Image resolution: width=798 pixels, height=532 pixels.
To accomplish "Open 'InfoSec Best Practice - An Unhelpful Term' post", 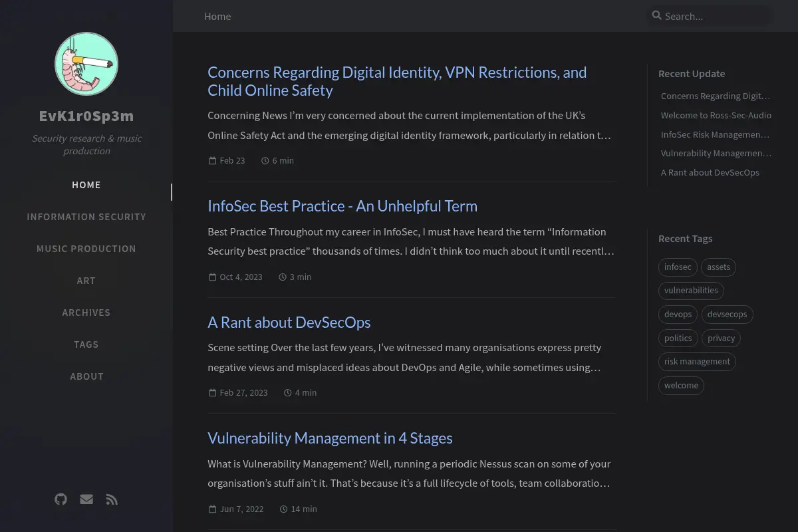I will point(342,206).
